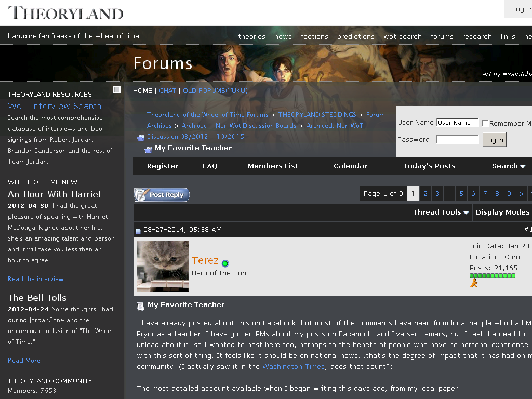The width and height of the screenshot is (532, 399).
Task: Toggle the Remember Me checkbox
Action: (x=485, y=123)
